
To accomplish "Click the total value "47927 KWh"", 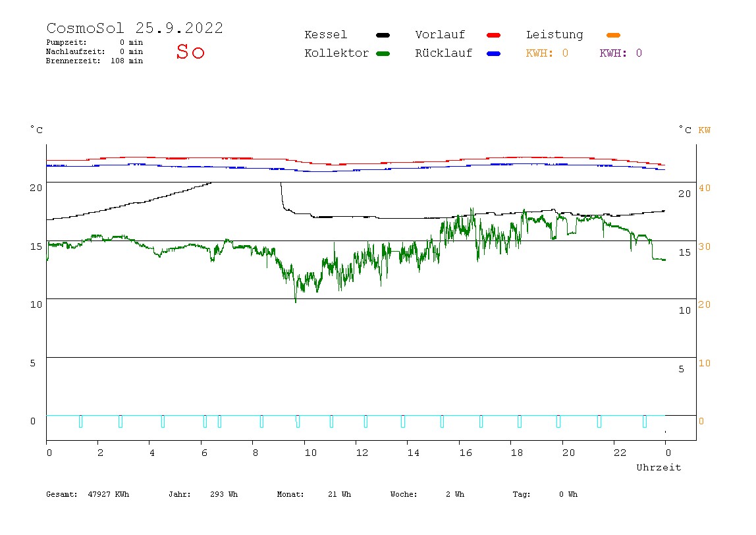I will click(109, 494).
